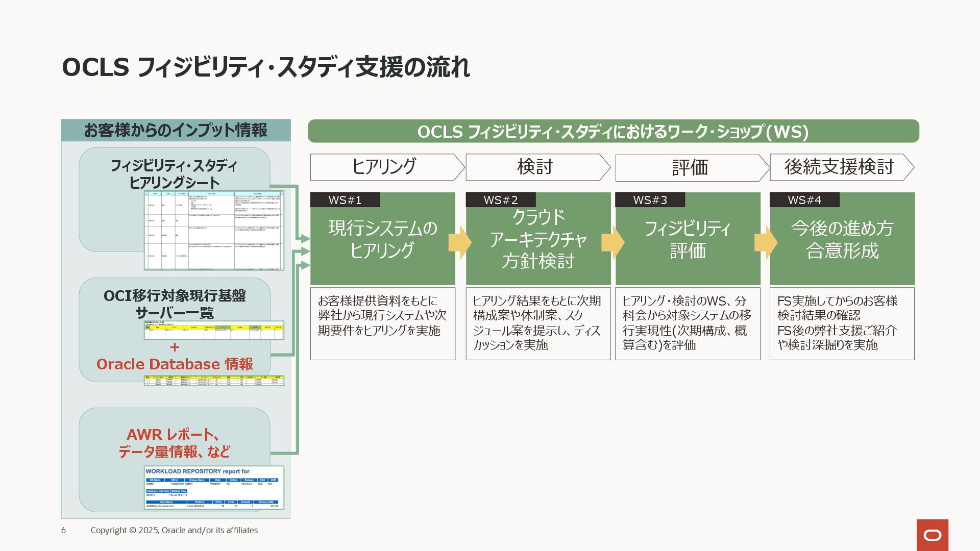Click the WS#4 label tag
Viewport: 980px width, 551px height.
pyautogui.click(x=804, y=200)
